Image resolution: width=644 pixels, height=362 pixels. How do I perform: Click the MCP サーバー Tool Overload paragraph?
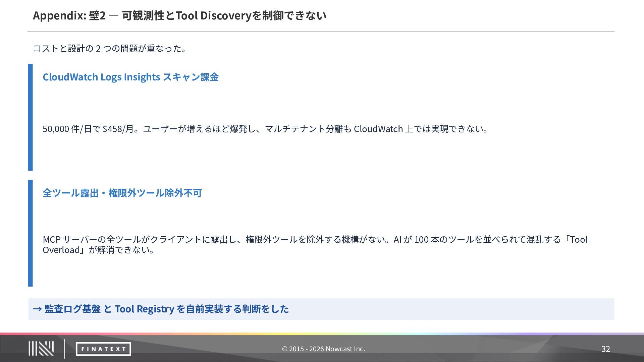pyautogui.click(x=315, y=239)
